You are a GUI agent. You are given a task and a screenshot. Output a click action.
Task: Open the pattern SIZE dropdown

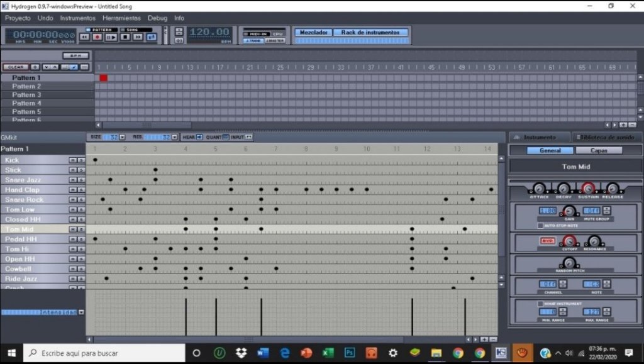[x=122, y=137]
